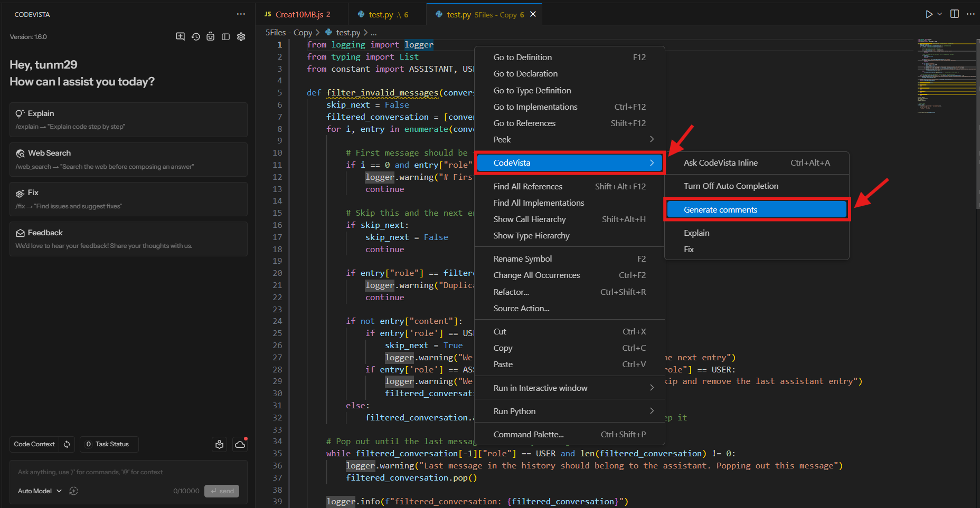Click the cloud icon with red dot
This screenshot has height=508, width=980.
coord(240,444)
